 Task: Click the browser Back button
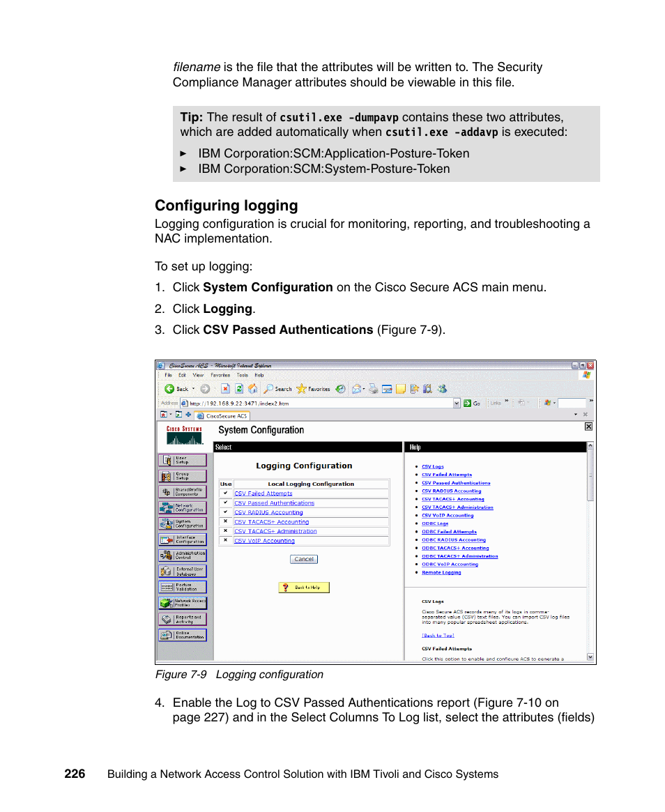pyautogui.click(x=176, y=389)
